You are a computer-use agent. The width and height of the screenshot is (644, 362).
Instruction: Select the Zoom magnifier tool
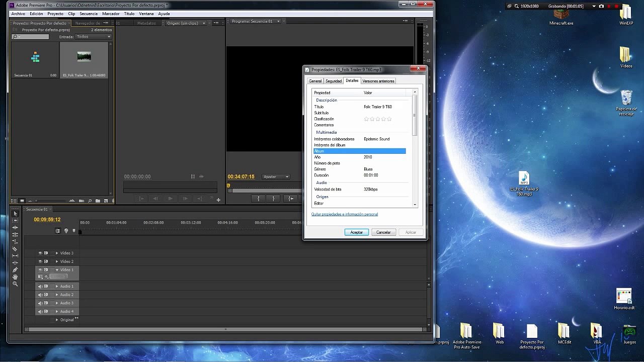click(15, 284)
